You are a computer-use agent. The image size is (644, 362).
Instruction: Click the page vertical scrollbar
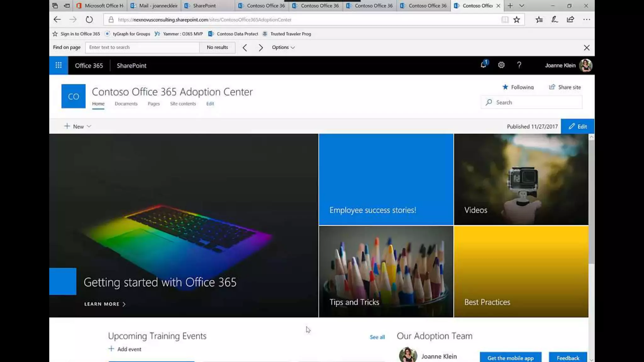591,201
